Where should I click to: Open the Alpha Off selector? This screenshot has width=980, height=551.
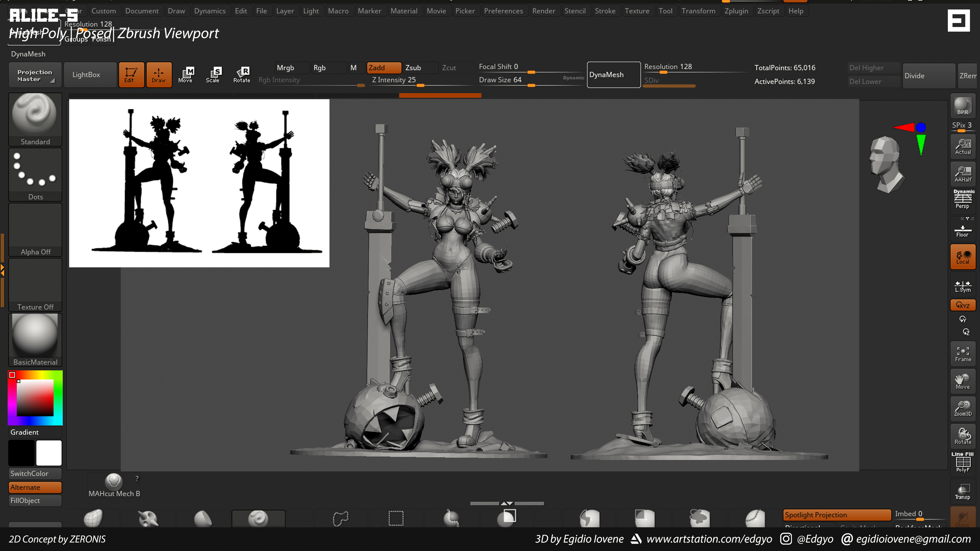click(x=35, y=230)
